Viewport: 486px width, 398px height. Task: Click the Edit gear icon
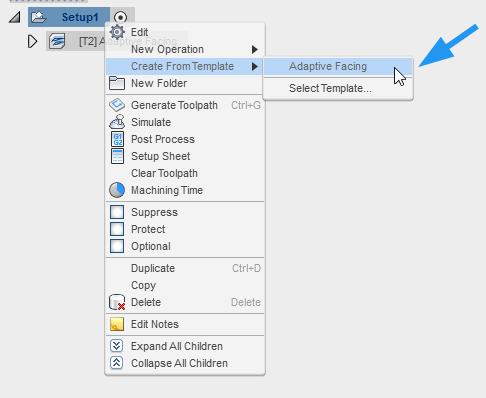(x=117, y=32)
